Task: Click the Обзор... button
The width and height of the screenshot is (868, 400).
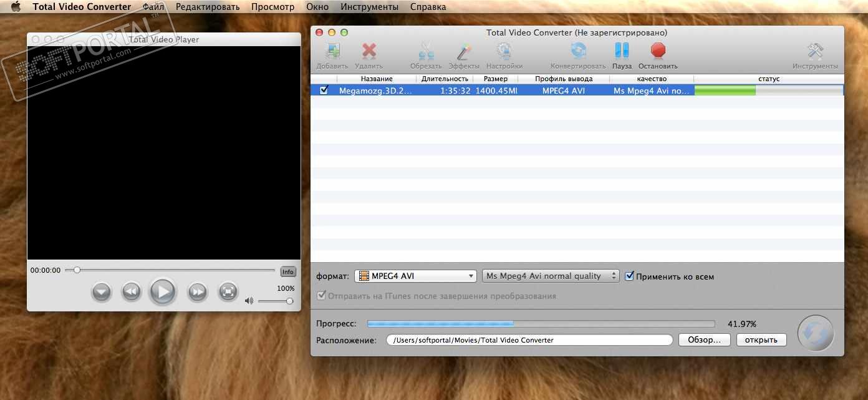Action: coord(705,340)
